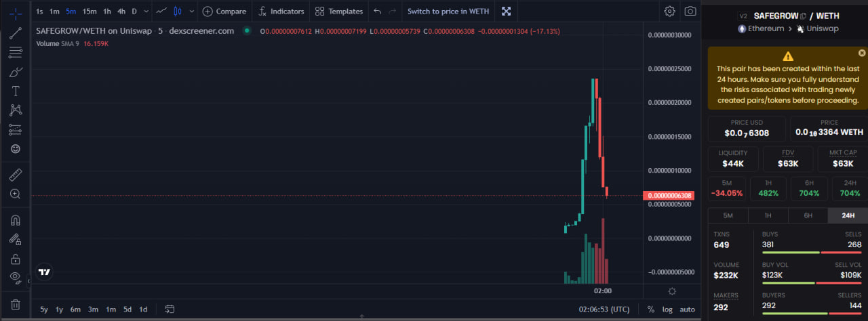Open the Indicators menu
This screenshot has height=321, width=868.
281,11
